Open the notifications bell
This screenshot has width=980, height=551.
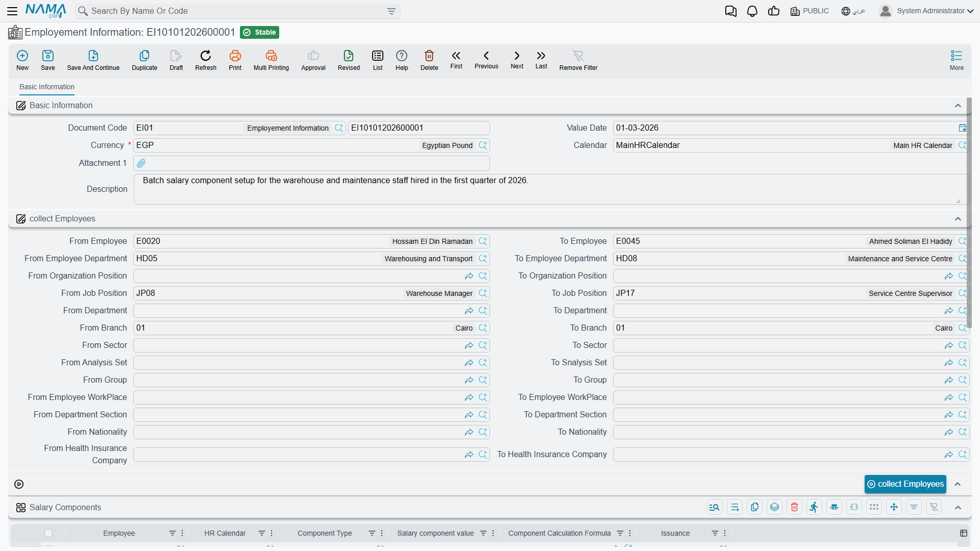click(752, 11)
